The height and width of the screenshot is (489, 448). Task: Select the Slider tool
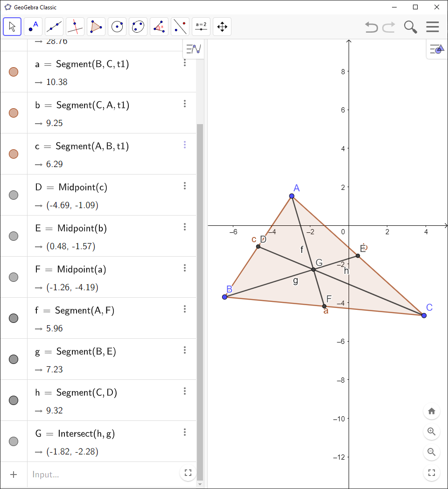201,27
